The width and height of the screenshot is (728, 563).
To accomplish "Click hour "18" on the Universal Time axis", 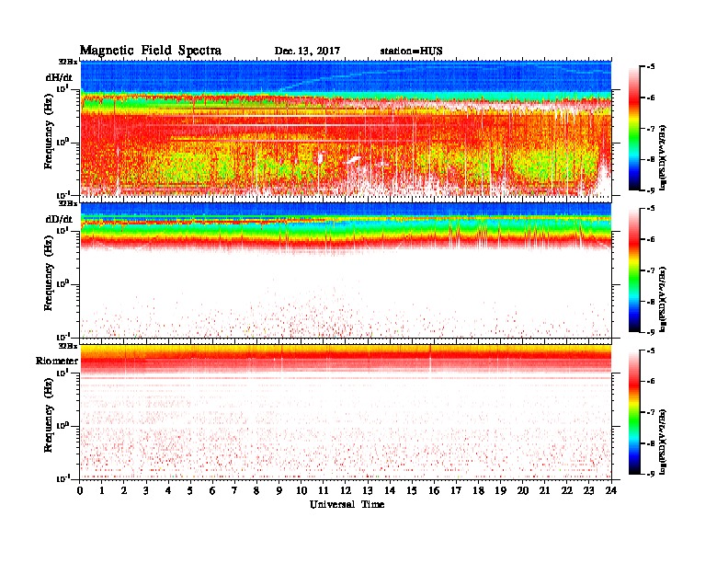I will 478,490.
